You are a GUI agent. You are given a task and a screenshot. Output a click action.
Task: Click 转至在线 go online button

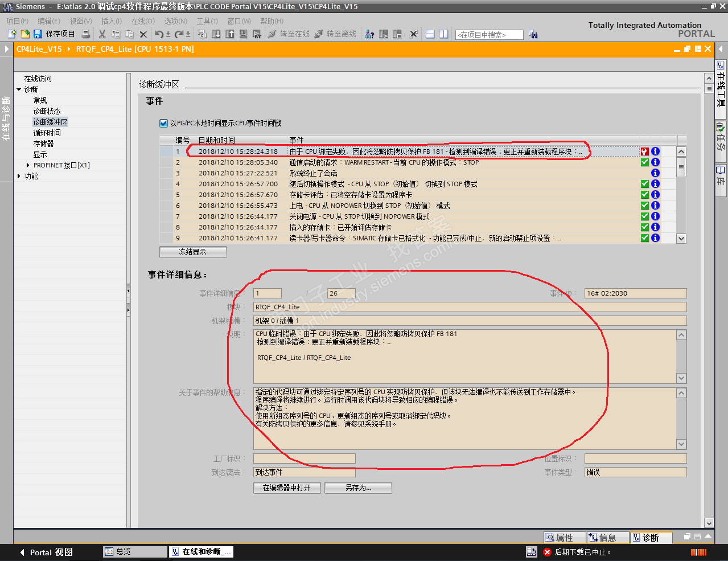point(289,34)
